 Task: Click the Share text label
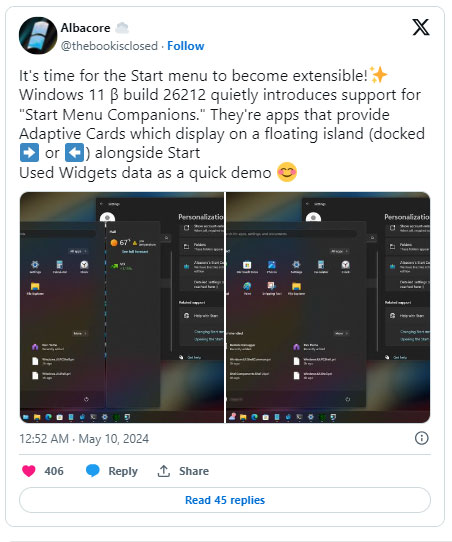[x=194, y=471]
